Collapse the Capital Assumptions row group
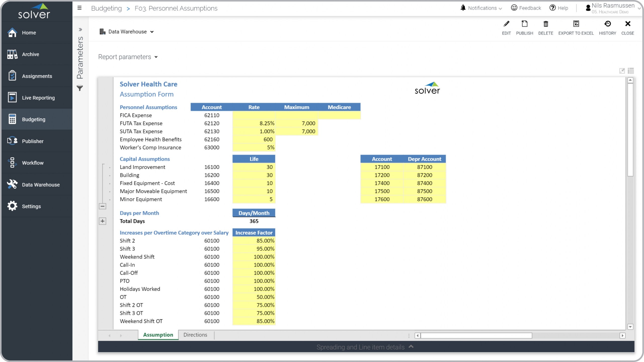 point(102,206)
